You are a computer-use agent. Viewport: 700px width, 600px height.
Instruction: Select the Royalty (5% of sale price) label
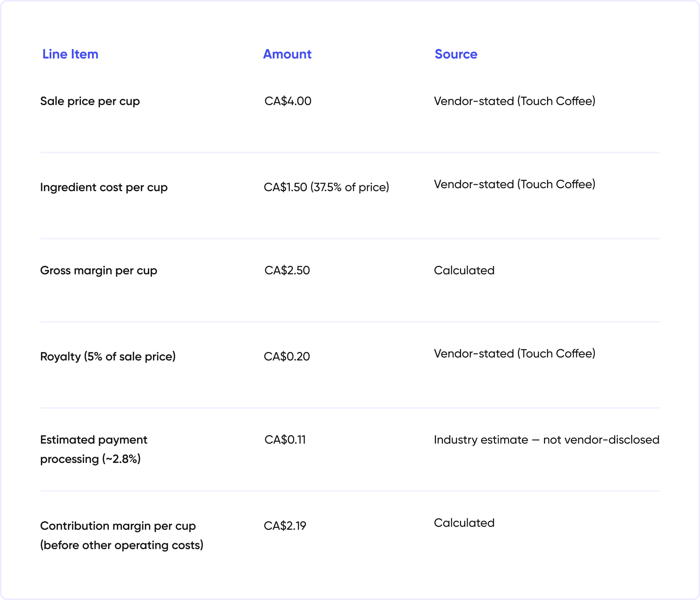[x=108, y=356]
